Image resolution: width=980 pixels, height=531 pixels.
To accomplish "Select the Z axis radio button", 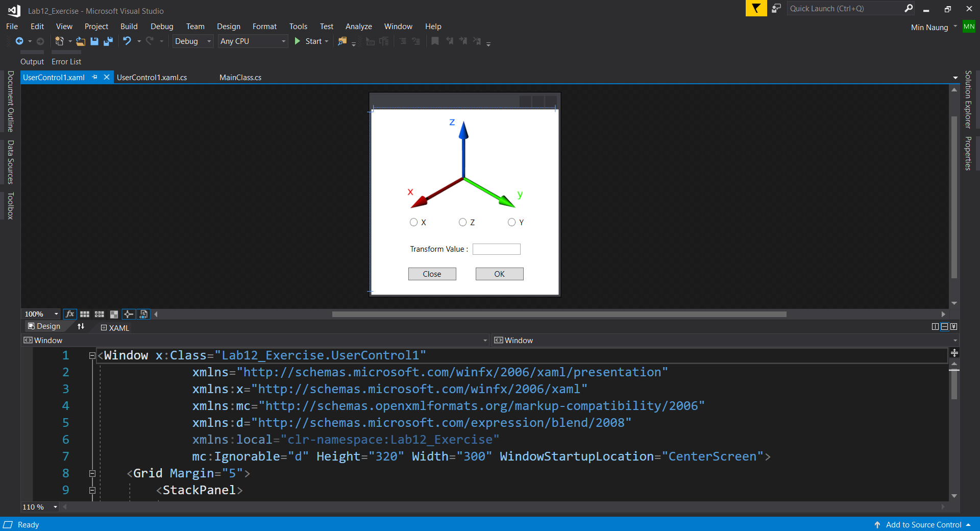I will 462,222.
